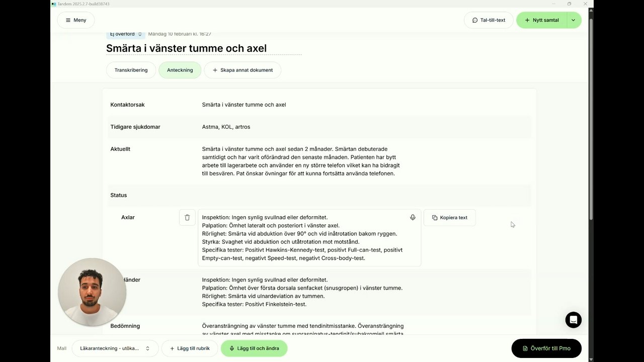Click Lägg till och ändra microphone button
The height and width of the screenshot is (362, 644).
click(x=254, y=348)
